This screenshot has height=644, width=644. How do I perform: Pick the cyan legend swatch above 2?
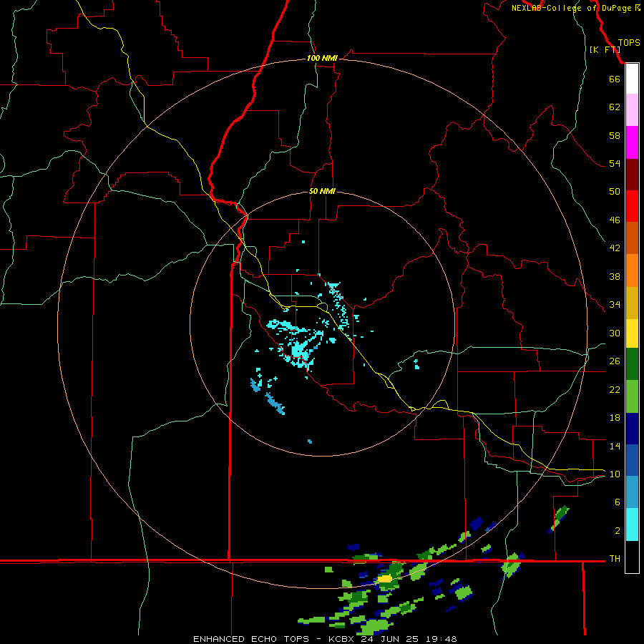[x=632, y=525]
